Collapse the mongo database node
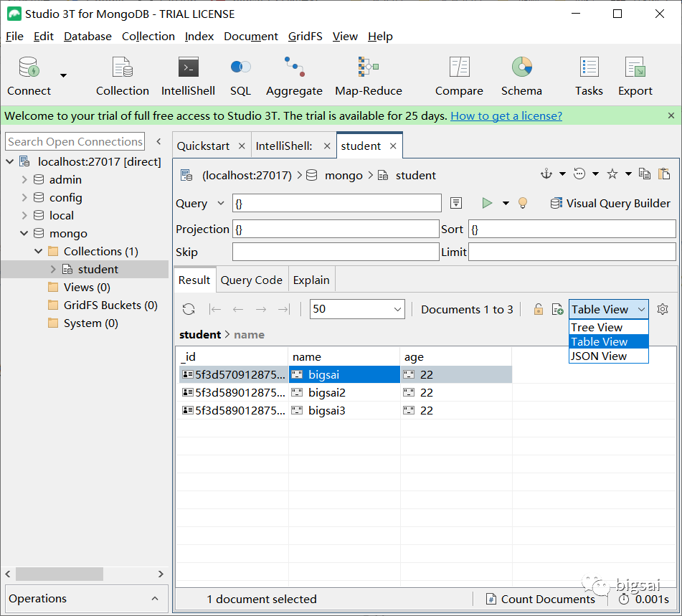 [24, 234]
